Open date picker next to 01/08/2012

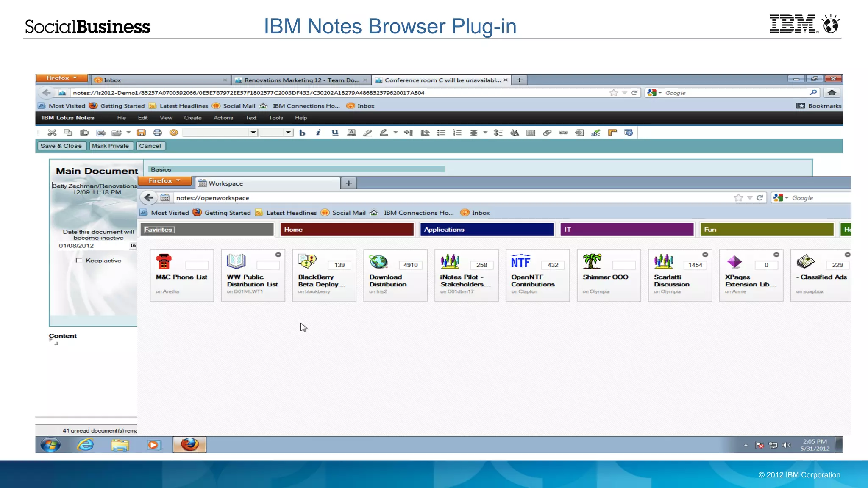pyautogui.click(x=133, y=246)
